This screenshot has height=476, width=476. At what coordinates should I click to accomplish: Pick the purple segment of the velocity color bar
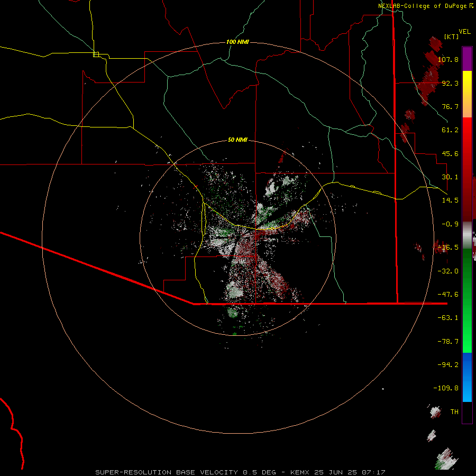(467, 59)
